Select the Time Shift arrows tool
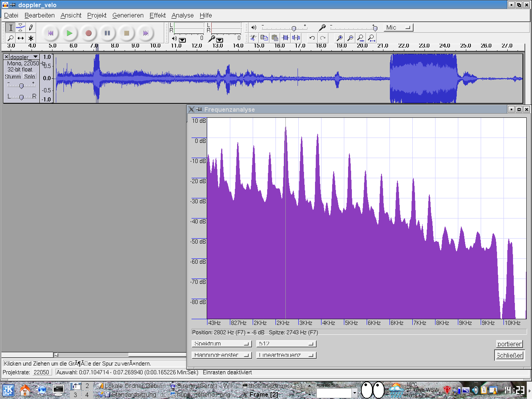The height and width of the screenshot is (399, 532). (x=21, y=38)
